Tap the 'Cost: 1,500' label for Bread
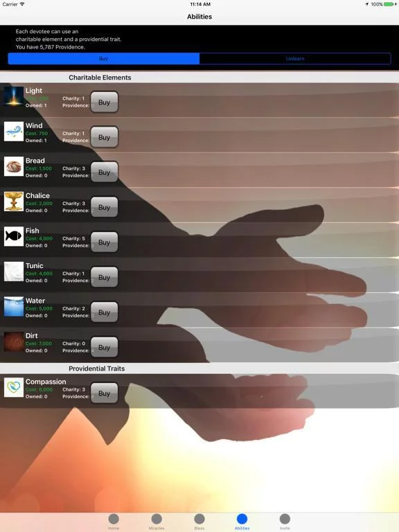399x532 pixels. (x=39, y=168)
